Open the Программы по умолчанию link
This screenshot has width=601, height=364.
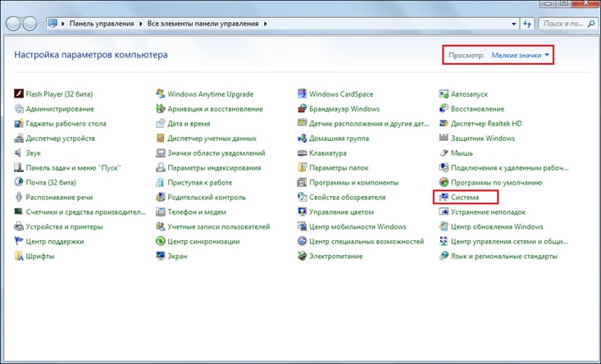pos(496,182)
